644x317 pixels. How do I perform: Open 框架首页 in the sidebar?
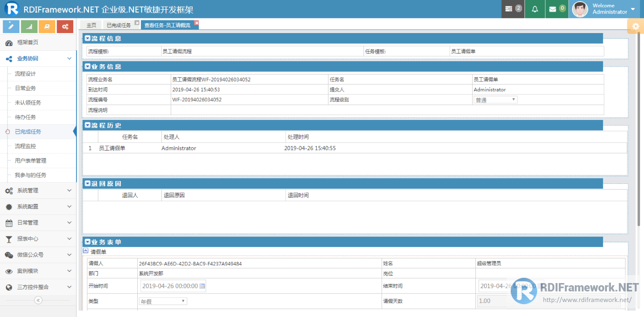pyautogui.click(x=38, y=42)
